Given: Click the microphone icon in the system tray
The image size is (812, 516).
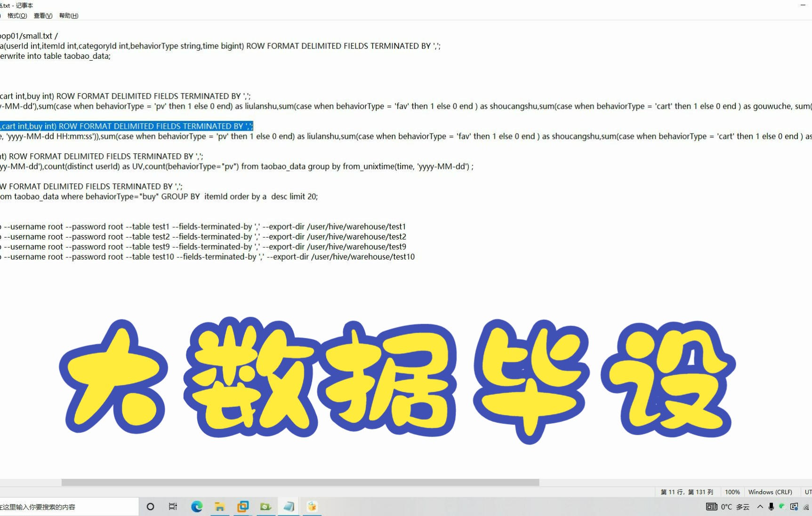Looking at the screenshot, I should coord(771,507).
